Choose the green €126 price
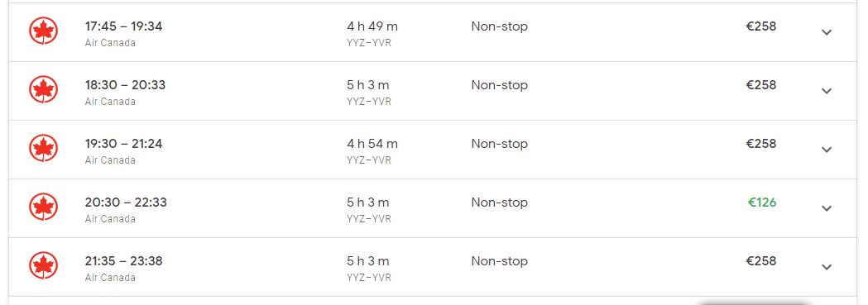The width and height of the screenshot is (868, 305). tap(762, 203)
